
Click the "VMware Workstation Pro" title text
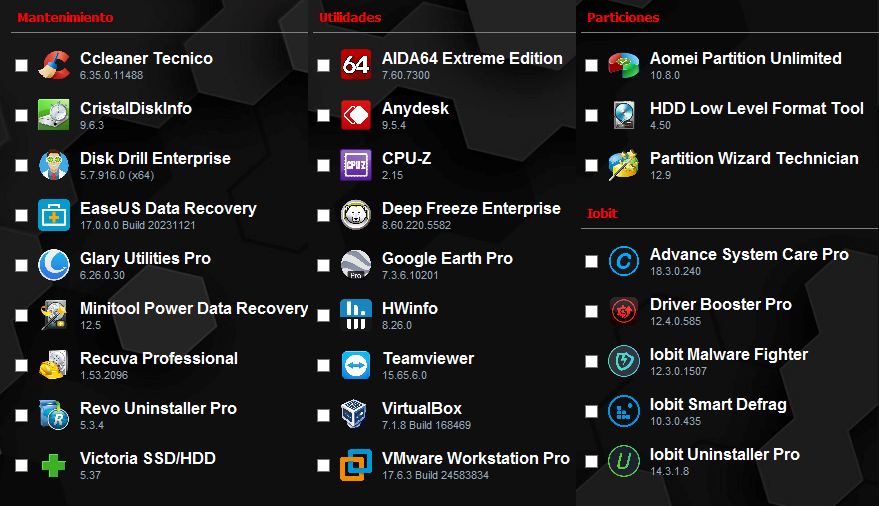click(x=476, y=458)
